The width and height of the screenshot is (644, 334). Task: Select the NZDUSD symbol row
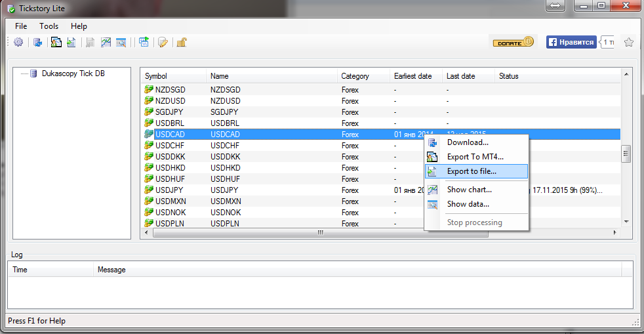pyautogui.click(x=381, y=100)
